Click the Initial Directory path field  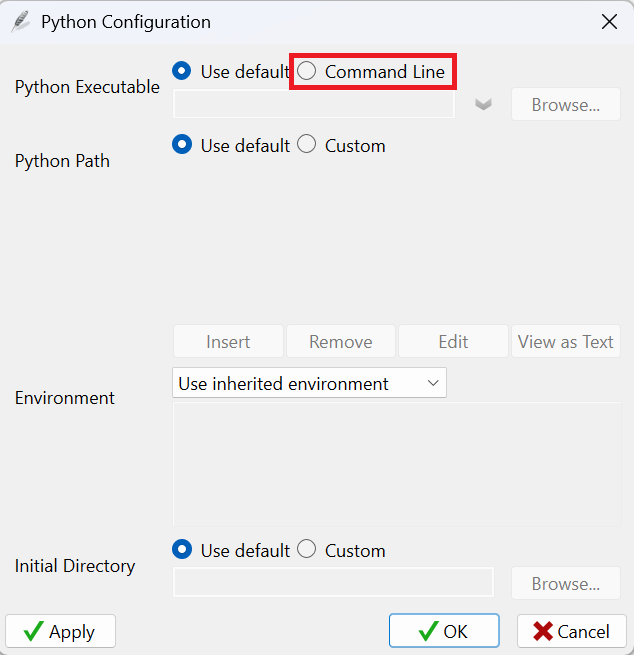333,582
